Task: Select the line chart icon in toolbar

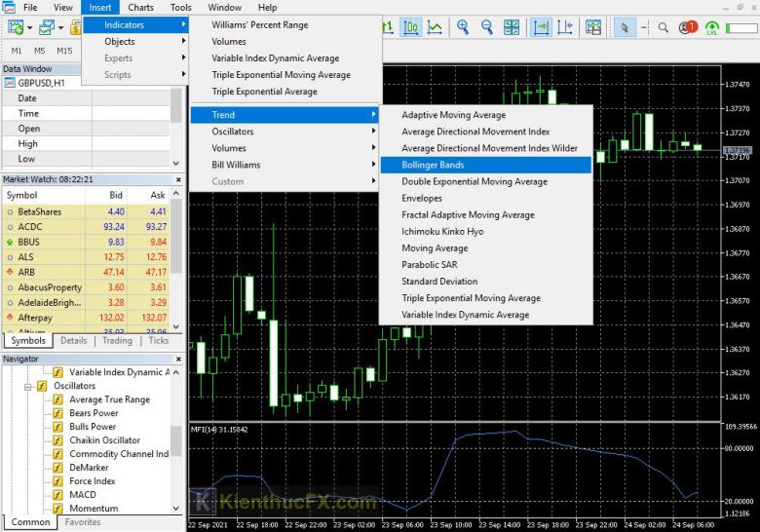Action: (x=434, y=28)
